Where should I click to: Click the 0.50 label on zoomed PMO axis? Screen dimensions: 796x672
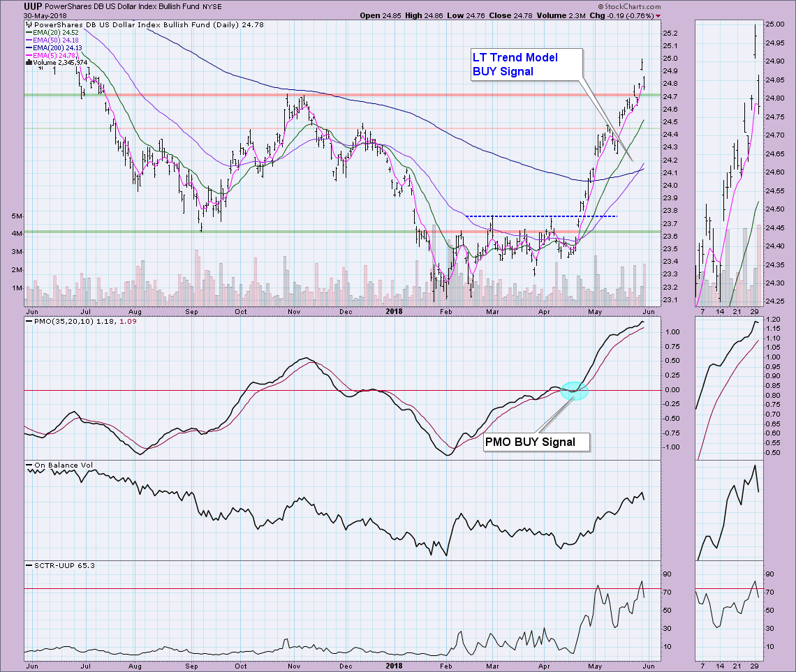(773, 453)
